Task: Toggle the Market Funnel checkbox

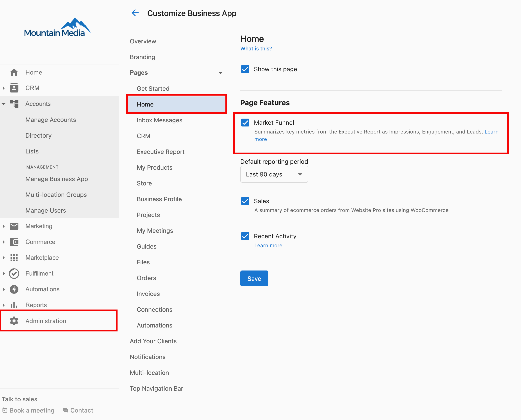Action: [x=245, y=122]
